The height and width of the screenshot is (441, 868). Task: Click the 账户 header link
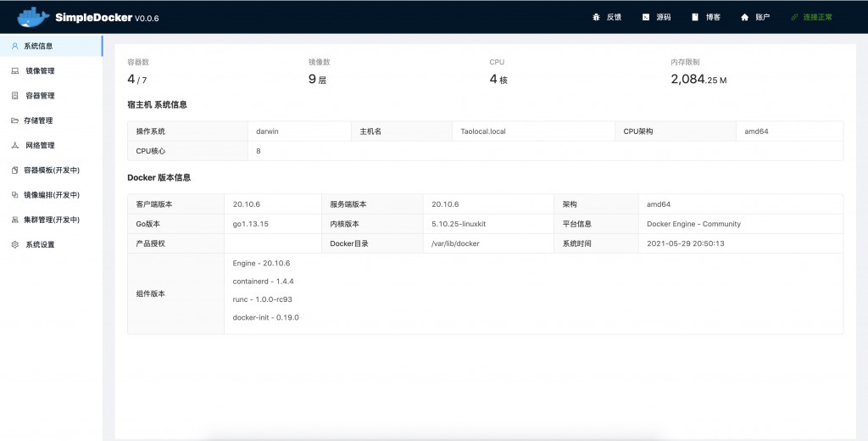click(762, 17)
